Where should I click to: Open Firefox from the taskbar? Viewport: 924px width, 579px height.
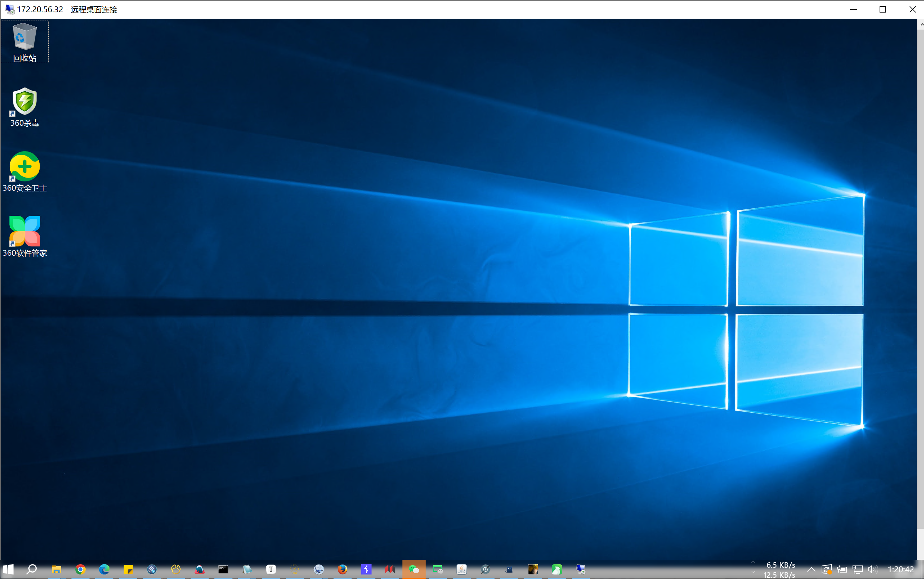pyautogui.click(x=342, y=569)
